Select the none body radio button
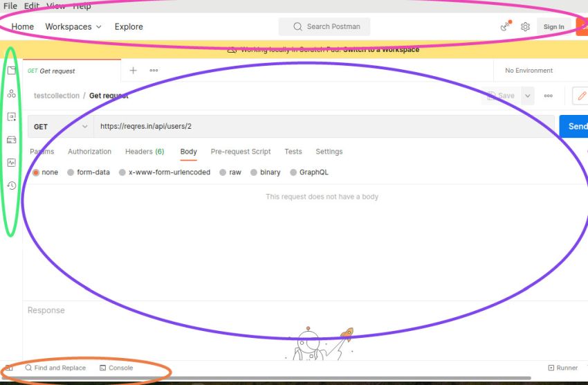This screenshot has height=385, width=588. click(36, 172)
